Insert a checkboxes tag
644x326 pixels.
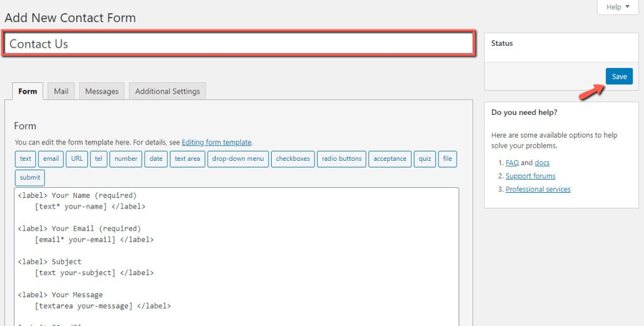[293, 159]
